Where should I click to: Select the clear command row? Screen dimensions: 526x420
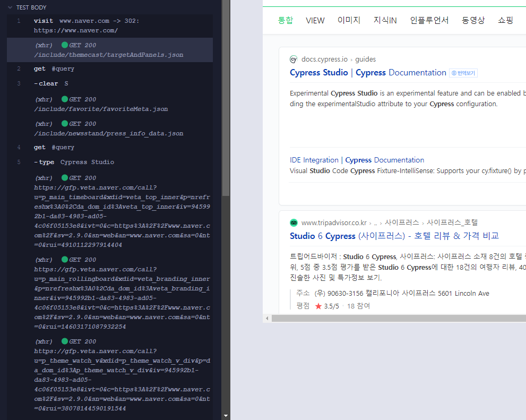click(x=110, y=83)
